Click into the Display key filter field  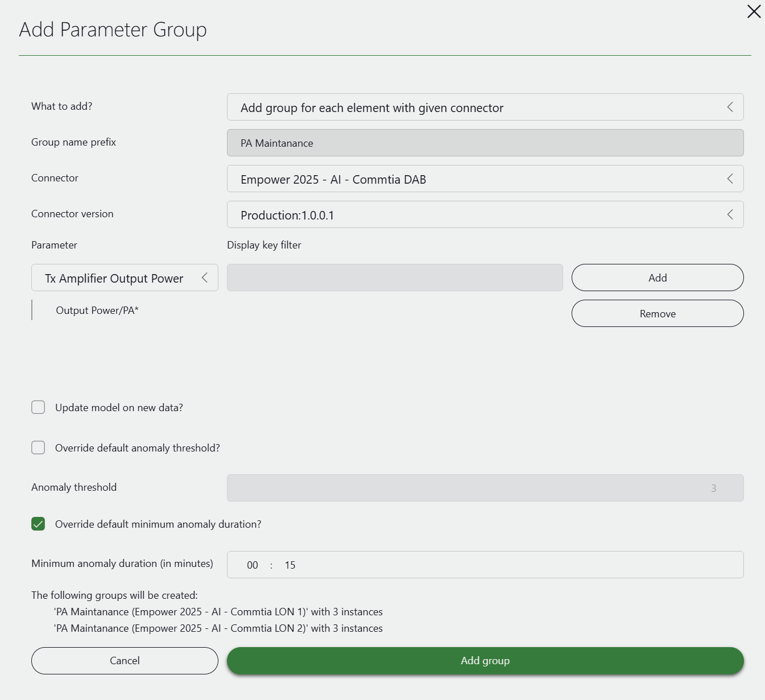coord(395,277)
